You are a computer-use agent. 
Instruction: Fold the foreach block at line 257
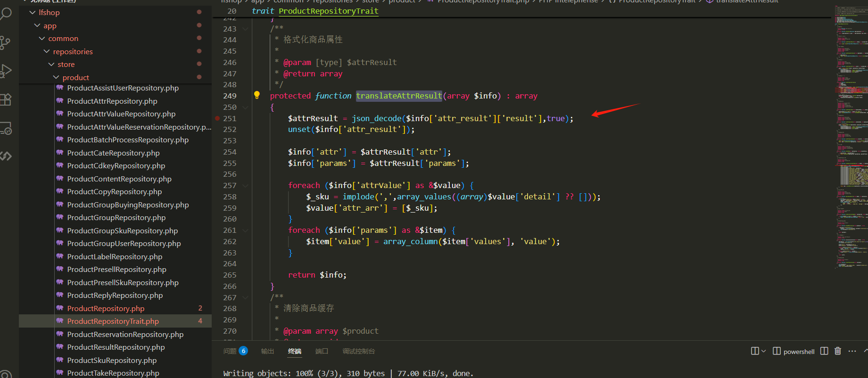[246, 185]
